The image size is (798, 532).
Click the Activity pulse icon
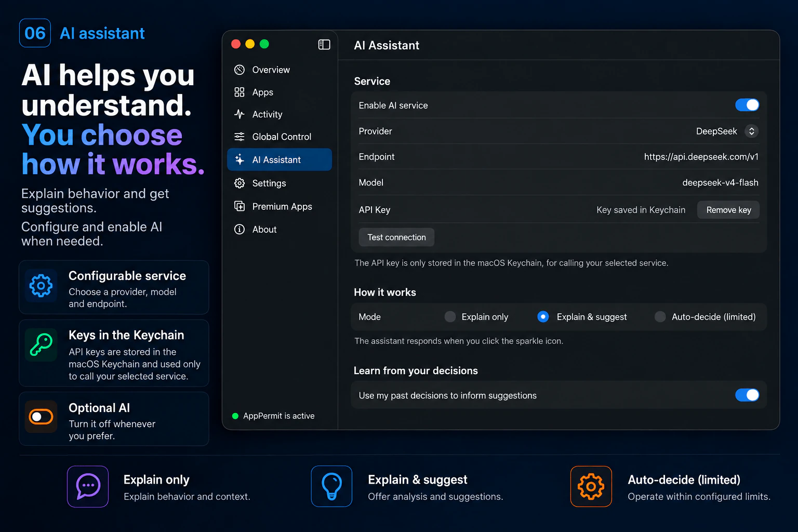coord(240,114)
